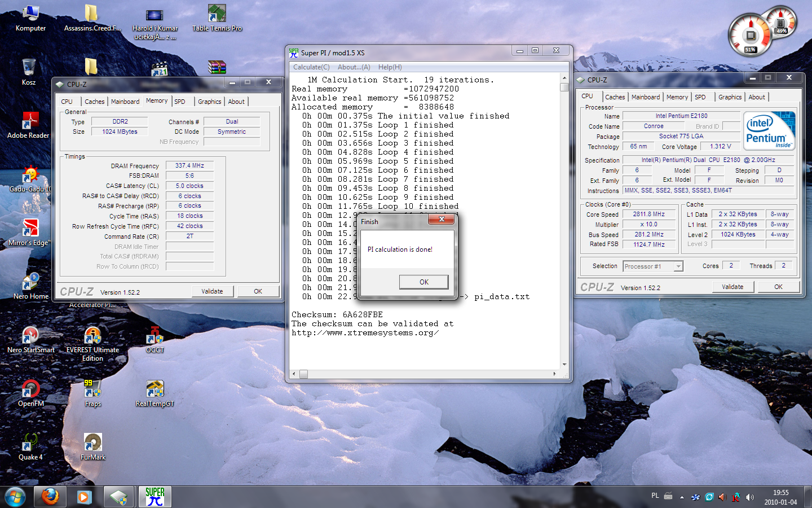Open the Quake 4 desktop shortcut
Screen dimensions: 812x508
click(x=30, y=444)
